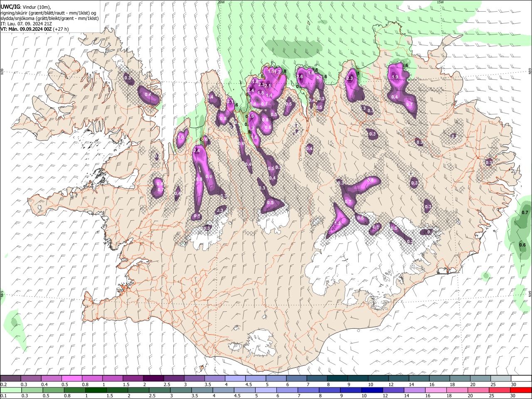The height and width of the screenshot is (399, 532).
Task: Click the 'IT: Lau. 07. 09. 2024 21Z' line
Action: (x=26, y=24)
